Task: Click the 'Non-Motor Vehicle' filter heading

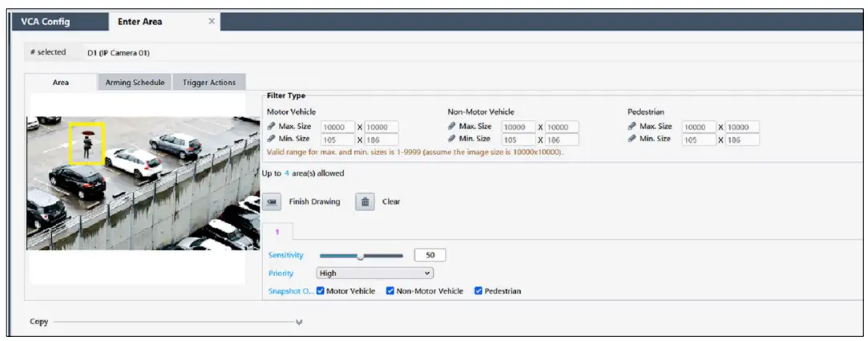Action: pyautogui.click(x=481, y=112)
